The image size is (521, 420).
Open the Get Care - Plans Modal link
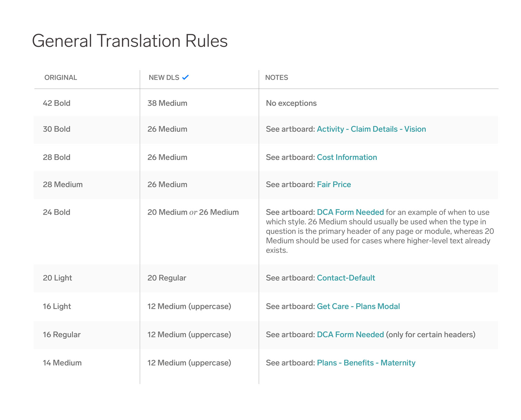(x=358, y=306)
